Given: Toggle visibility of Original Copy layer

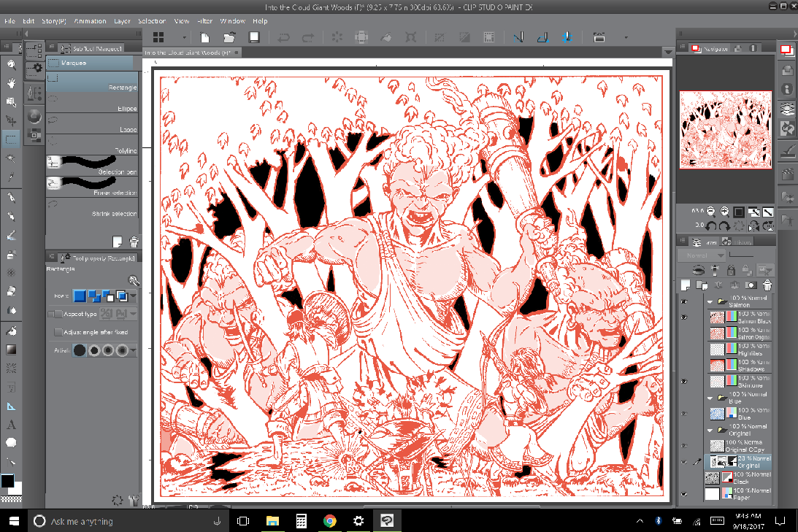Looking at the screenshot, I should tap(685, 446).
